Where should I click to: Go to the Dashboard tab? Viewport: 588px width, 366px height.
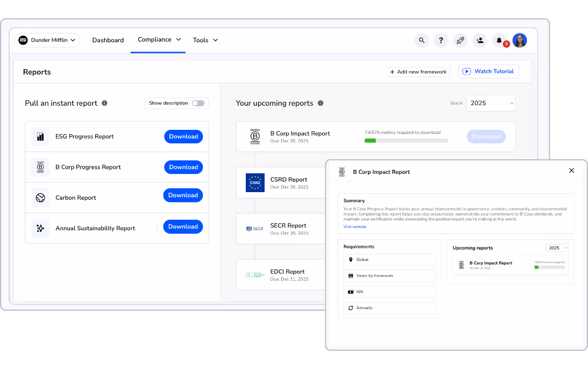(108, 40)
